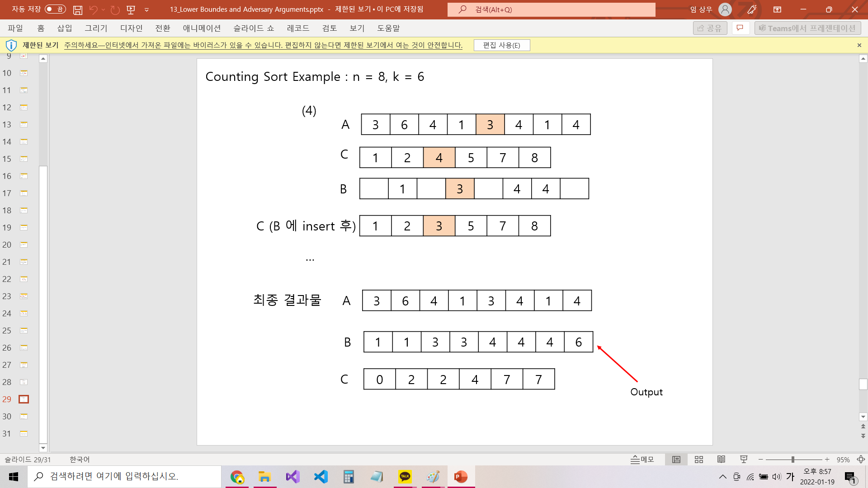Dismiss the Protected View warning bar
Viewport: 868px width, 488px height.
[x=859, y=45]
